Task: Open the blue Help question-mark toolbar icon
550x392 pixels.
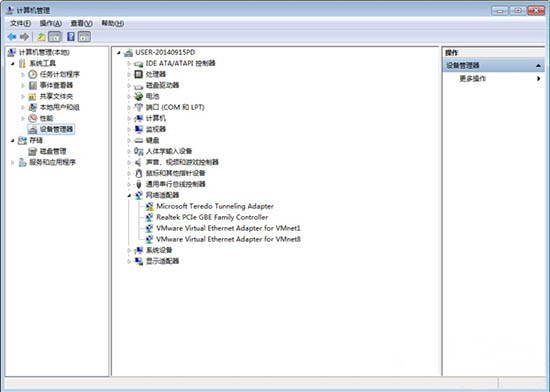Action: click(71, 36)
